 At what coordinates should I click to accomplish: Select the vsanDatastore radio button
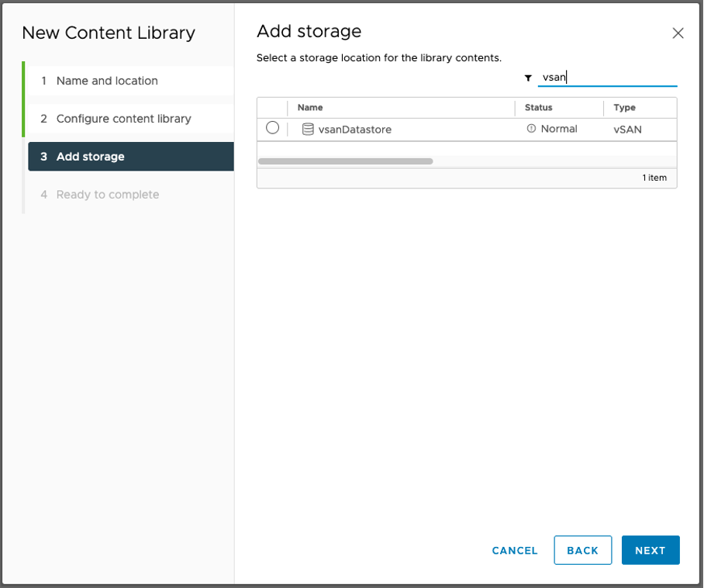(x=272, y=129)
